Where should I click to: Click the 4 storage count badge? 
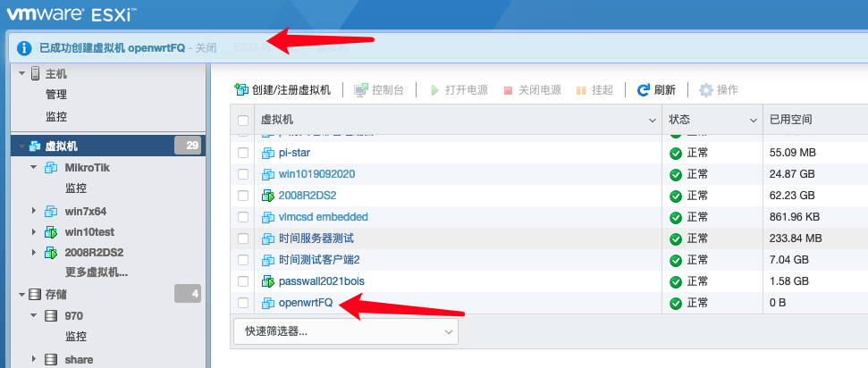pos(188,294)
